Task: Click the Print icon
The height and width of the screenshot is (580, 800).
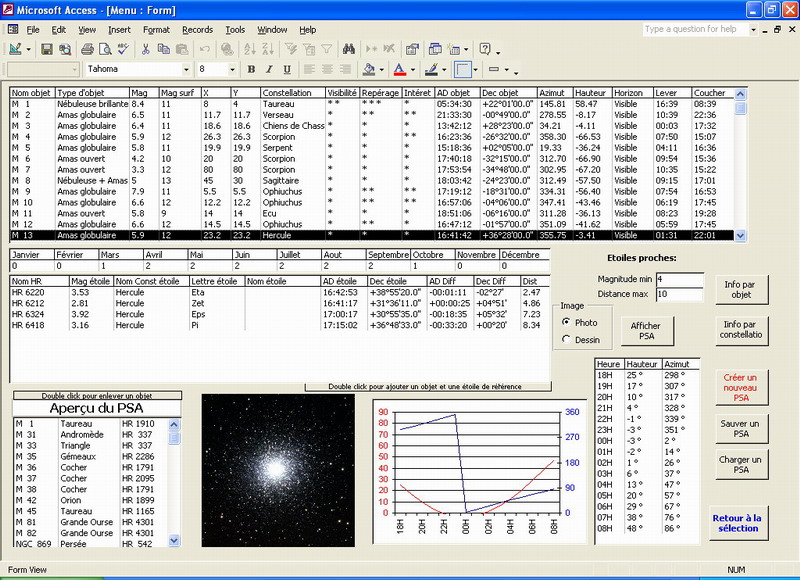Action: click(88, 49)
